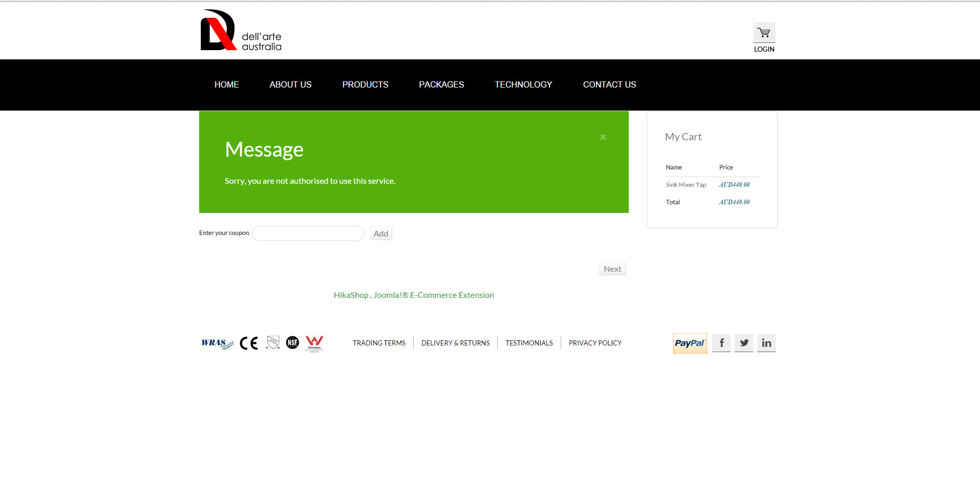Viewport: 980px width, 499px height.
Task: Open the Sink Mixer Tap cart item
Action: (x=686, y=185)
